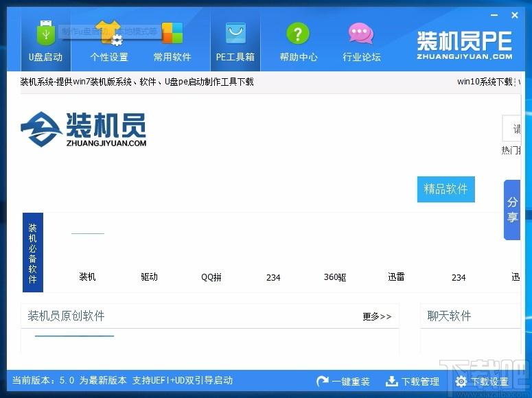Click the win10系统下载 link
This screenshot has height=398, width=532.
(x=485, y=82)
